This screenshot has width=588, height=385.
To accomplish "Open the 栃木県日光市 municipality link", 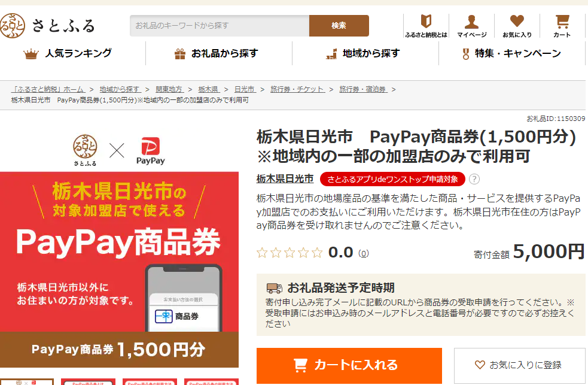I will point(285,179).
